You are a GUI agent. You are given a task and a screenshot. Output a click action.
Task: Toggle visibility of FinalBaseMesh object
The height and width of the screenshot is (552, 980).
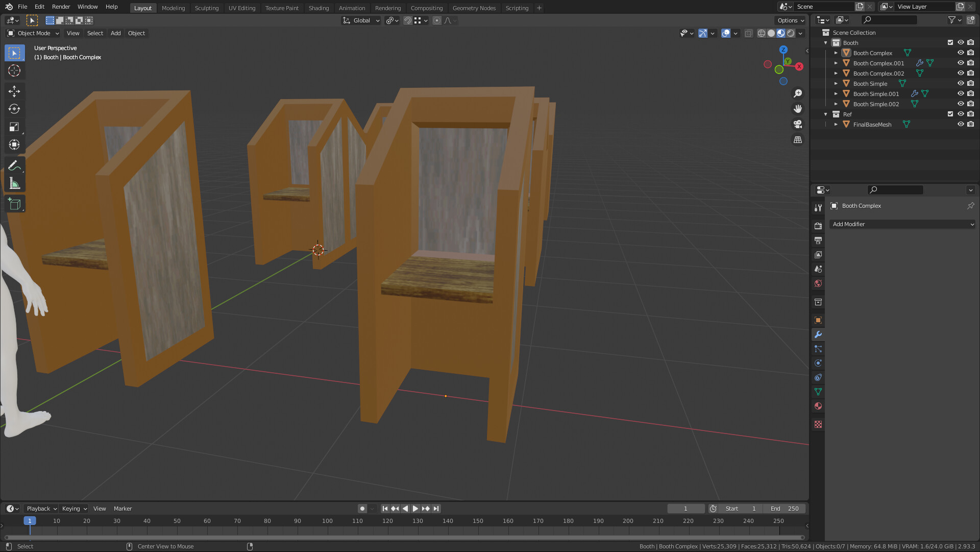coord(961,124)
